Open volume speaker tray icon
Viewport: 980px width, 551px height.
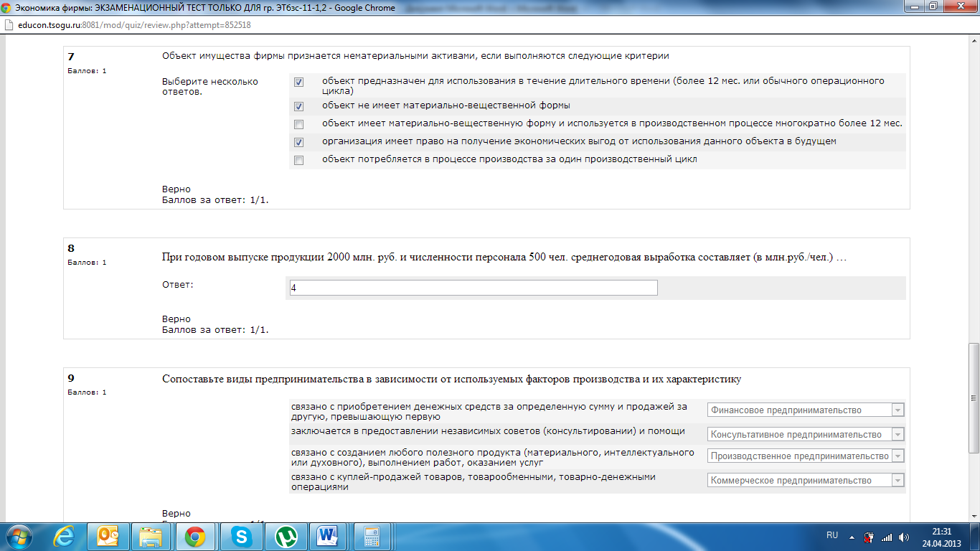pos(903,537)
